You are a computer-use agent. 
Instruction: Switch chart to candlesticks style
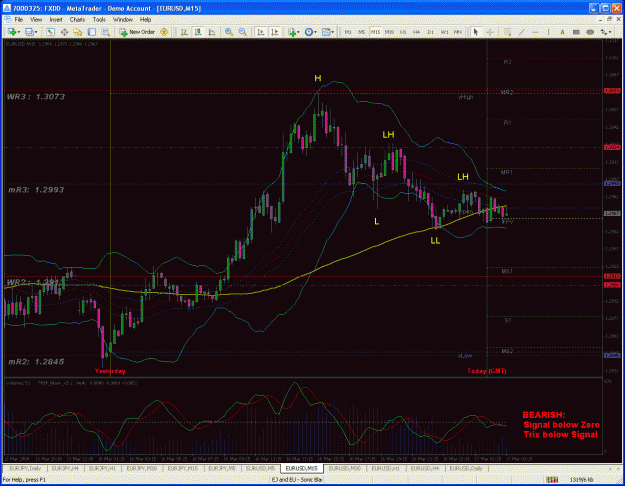pyautogui.click(x=198, y=32)
